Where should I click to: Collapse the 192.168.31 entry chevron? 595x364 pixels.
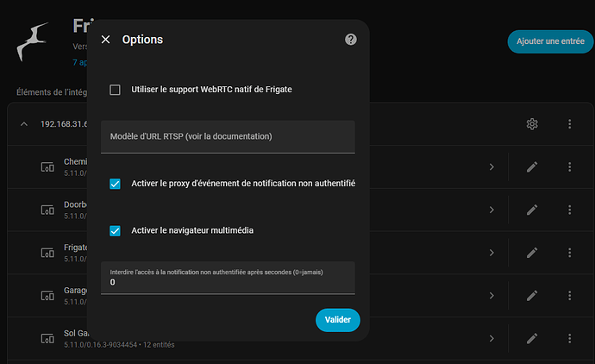pos(23,124)
